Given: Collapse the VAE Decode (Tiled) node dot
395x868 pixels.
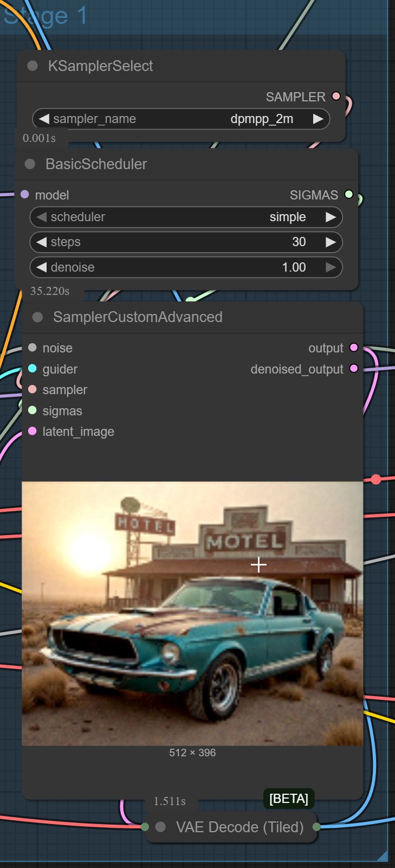Looking at the screenshot, I should [160, 827].
